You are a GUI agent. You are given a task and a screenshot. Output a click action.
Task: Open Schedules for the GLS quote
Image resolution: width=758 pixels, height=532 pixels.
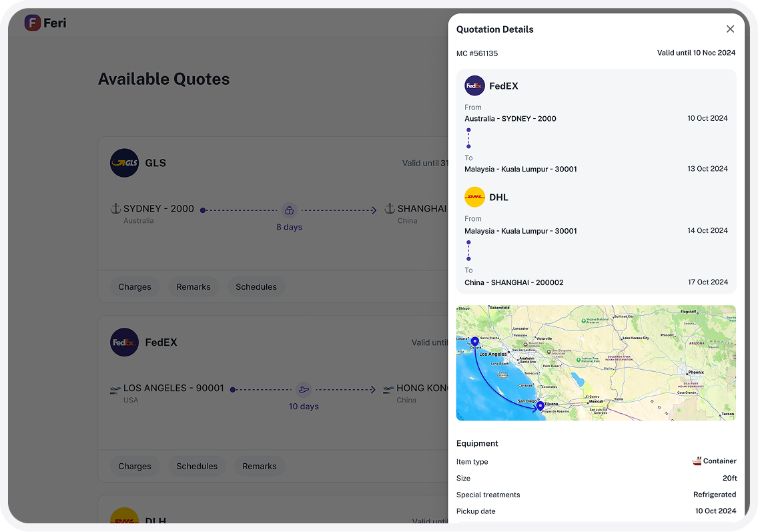[256, 287]
